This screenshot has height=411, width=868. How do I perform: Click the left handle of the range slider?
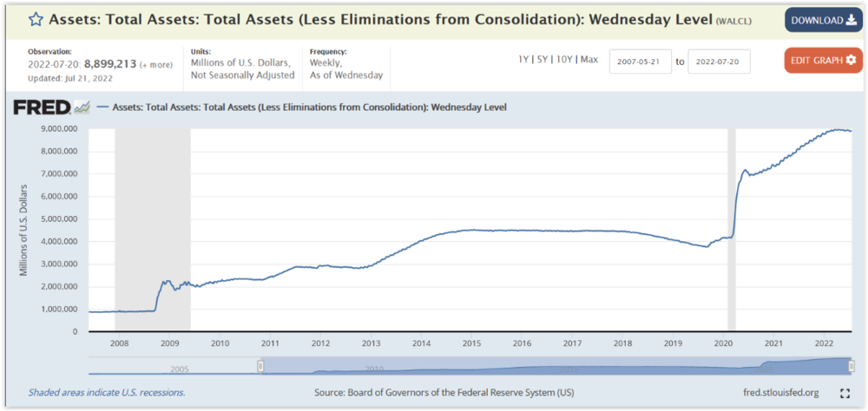coord(260,367)
